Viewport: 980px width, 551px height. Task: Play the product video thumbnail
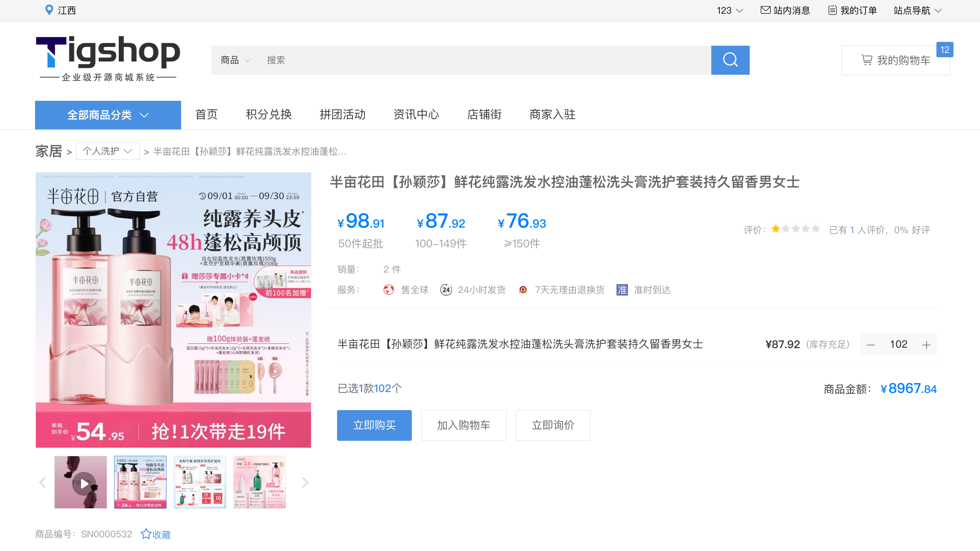pos(81,482)
